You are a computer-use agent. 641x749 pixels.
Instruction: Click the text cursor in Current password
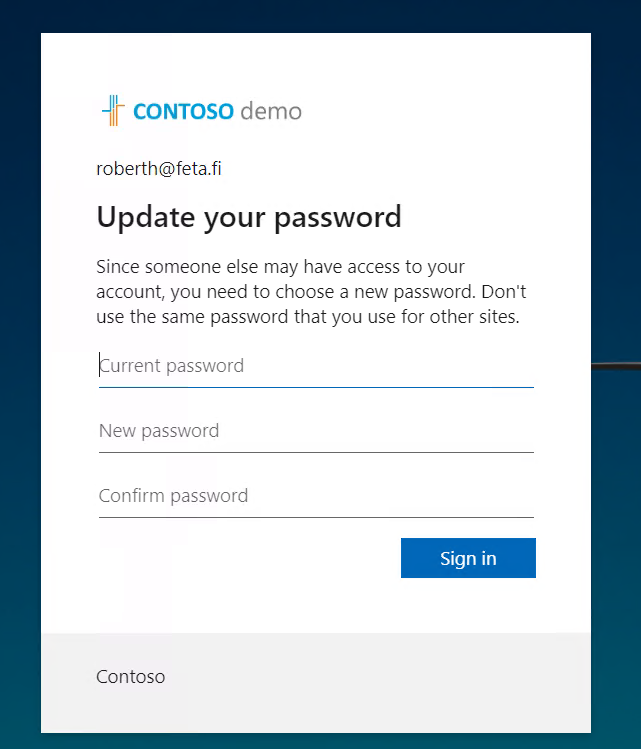[x=99, y=366]
